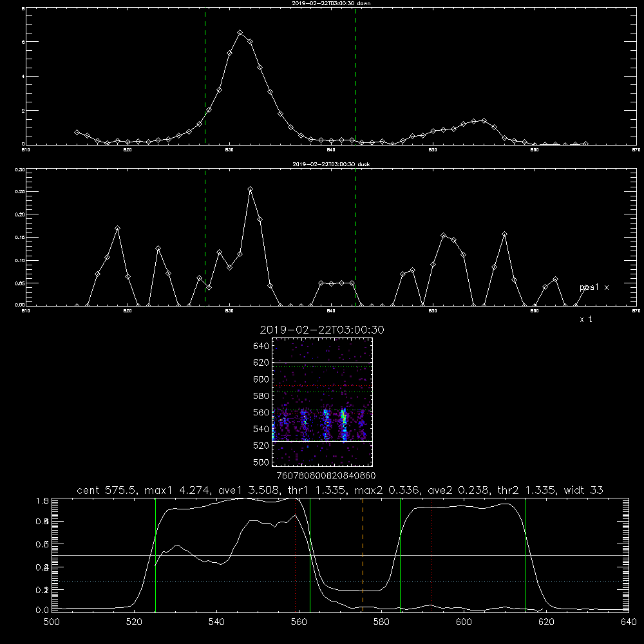Viewport: 644px width, 644px height.
Task: Click the '640' label on bottom plot x-axis
Action: click(629, 622)
